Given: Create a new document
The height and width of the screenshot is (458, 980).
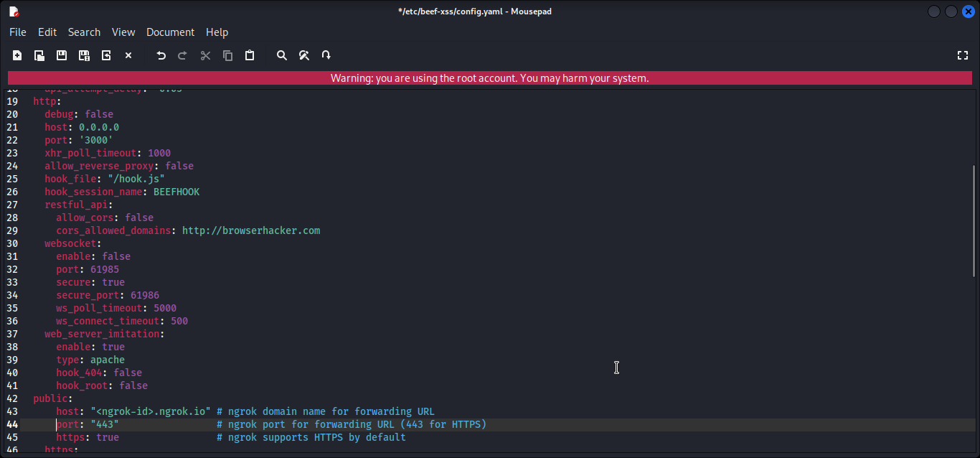Looking at the screenshot, I should click(17, 55).
